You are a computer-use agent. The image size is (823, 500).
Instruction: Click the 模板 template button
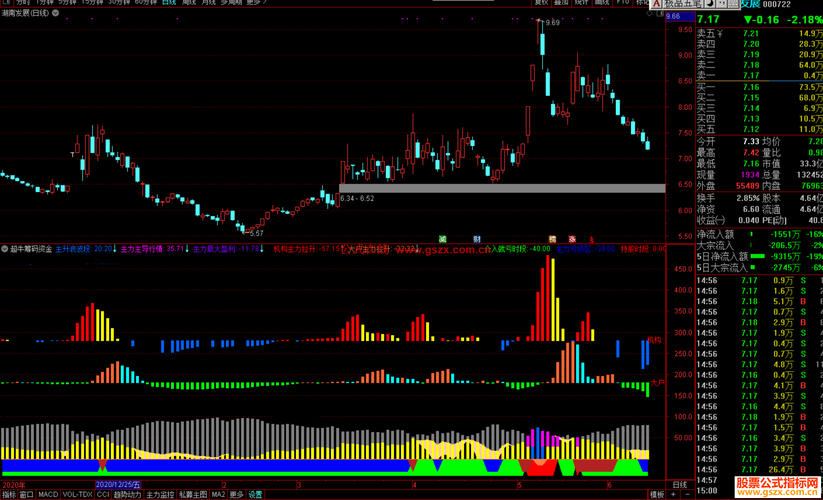click(657, 495)
